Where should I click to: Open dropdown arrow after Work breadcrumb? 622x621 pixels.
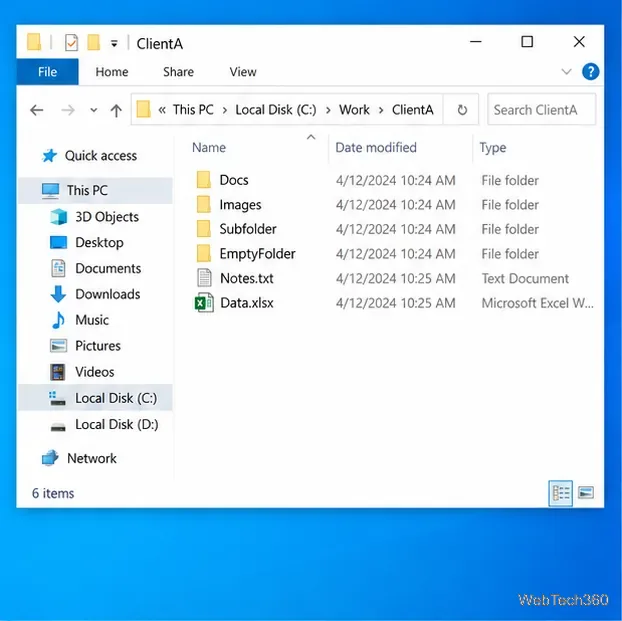(x=381, y=110)
